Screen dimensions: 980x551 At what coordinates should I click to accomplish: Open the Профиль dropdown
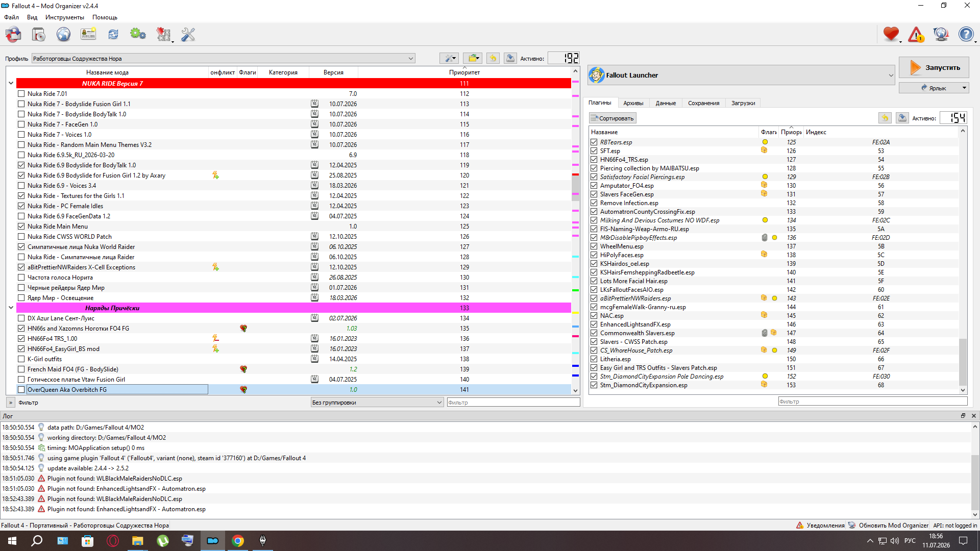(x=223, y=58)
